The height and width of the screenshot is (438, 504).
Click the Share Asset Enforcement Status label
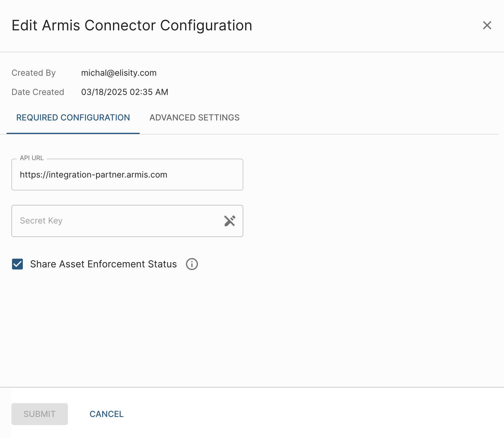point(103,264)
